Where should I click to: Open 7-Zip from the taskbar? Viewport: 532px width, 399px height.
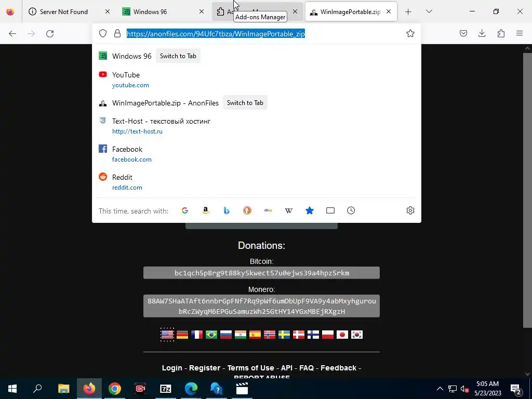166,389
